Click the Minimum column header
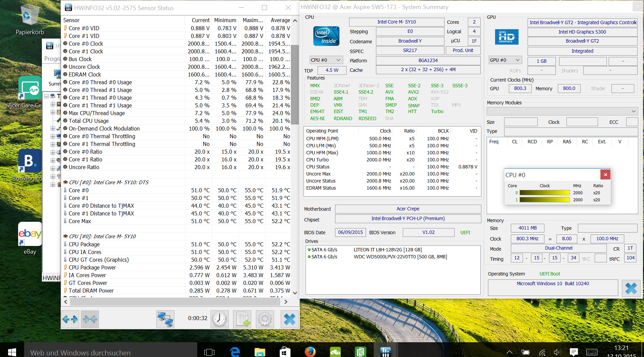 click(x=225, y=20)
